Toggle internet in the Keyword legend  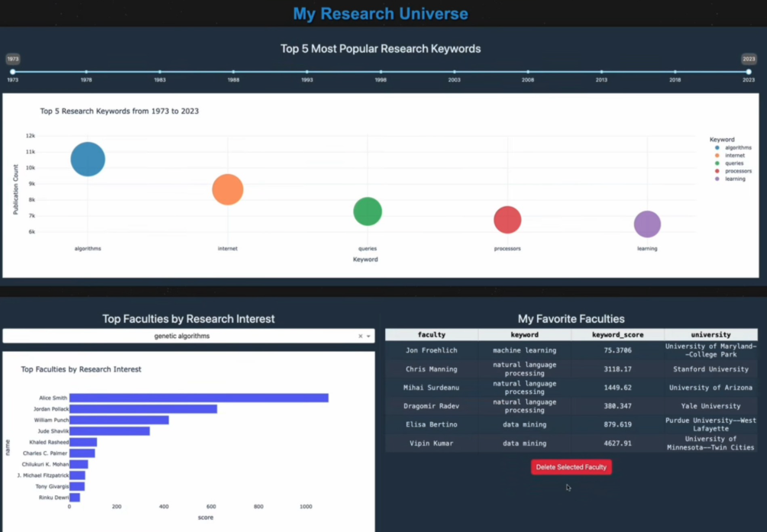click(730, 156)
